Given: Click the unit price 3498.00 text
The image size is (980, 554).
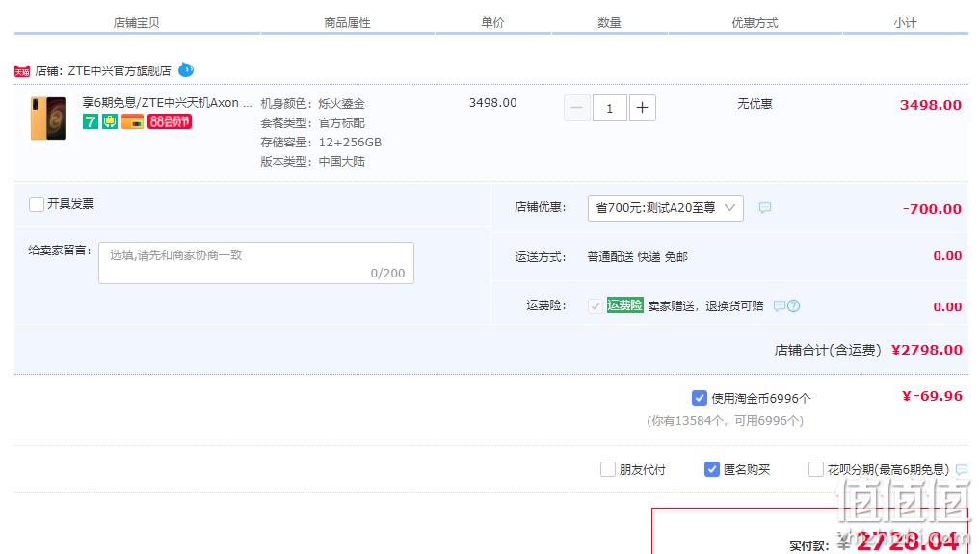Looking at the screenshot, I should [493, 103].
